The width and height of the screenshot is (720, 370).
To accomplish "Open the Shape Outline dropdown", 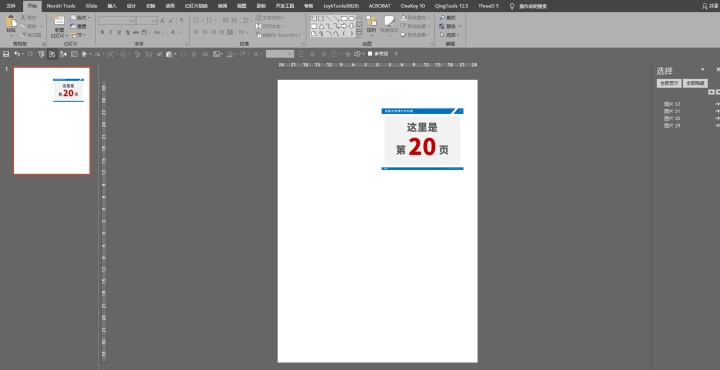I will (415, 26).
